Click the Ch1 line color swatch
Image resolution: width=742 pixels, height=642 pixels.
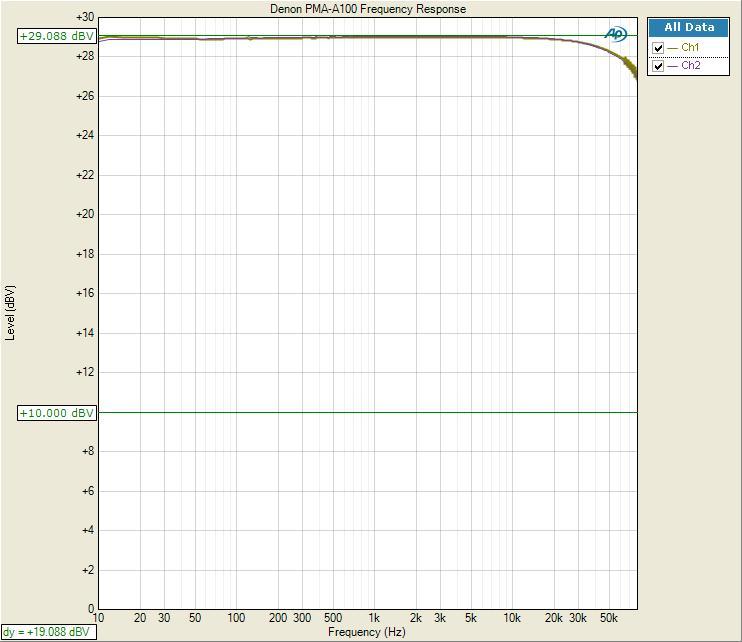click(673, 48)
